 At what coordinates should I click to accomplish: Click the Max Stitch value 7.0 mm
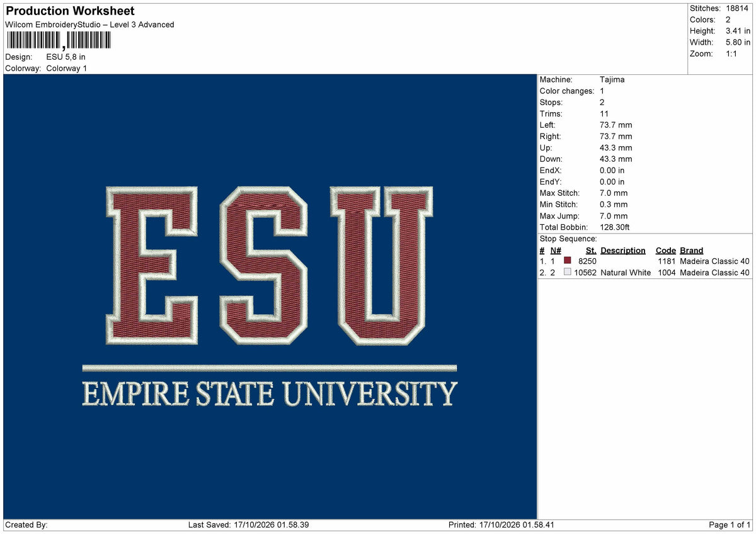[614, 193]
